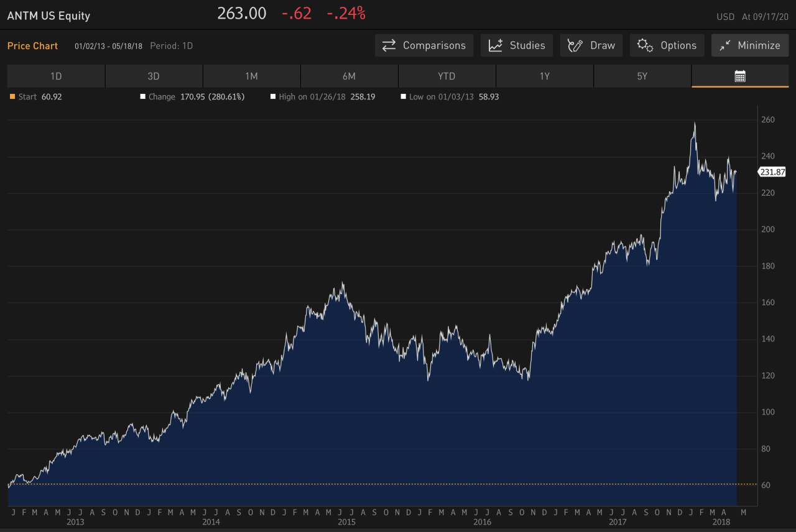The image size is (796, 532).
Task: Click the white Change legend swatch
Action: 142,97
